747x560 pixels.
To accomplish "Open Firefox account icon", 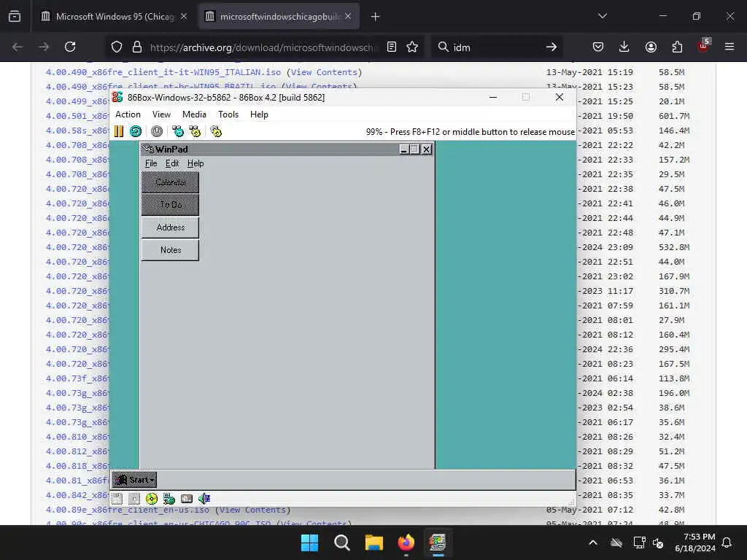I will tap(651, 47).
